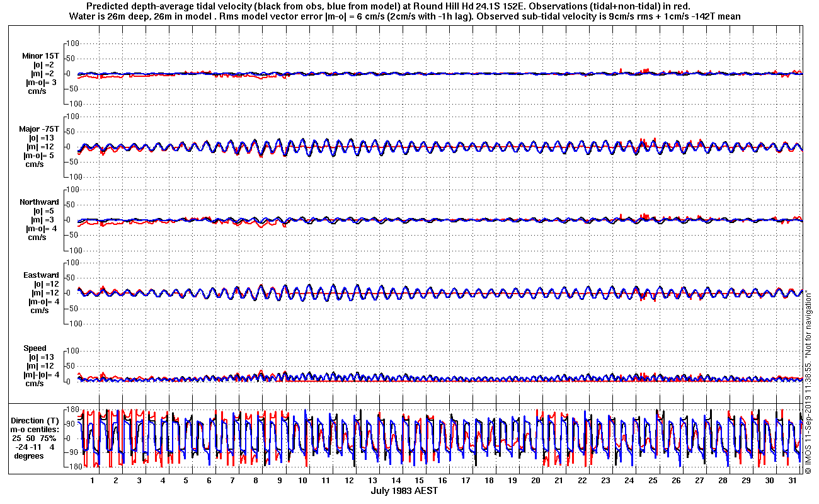Click the date axis label '27'
Image resolution: width=819 pixels, height=504 pixels.
(699, 480)
